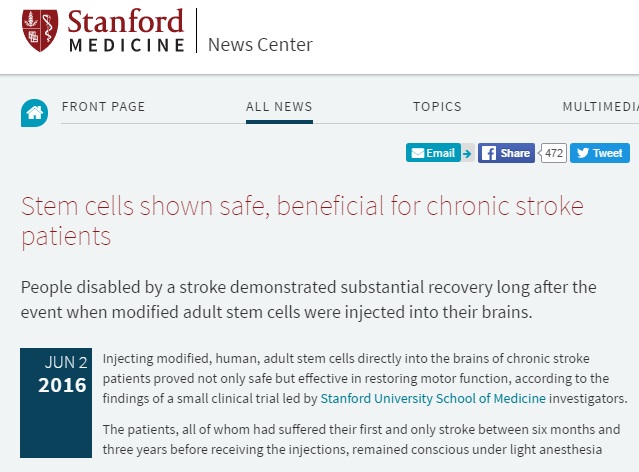Share the article on Facebook
The height and width of the screenshot is (472, 639).
pos(506,153)
